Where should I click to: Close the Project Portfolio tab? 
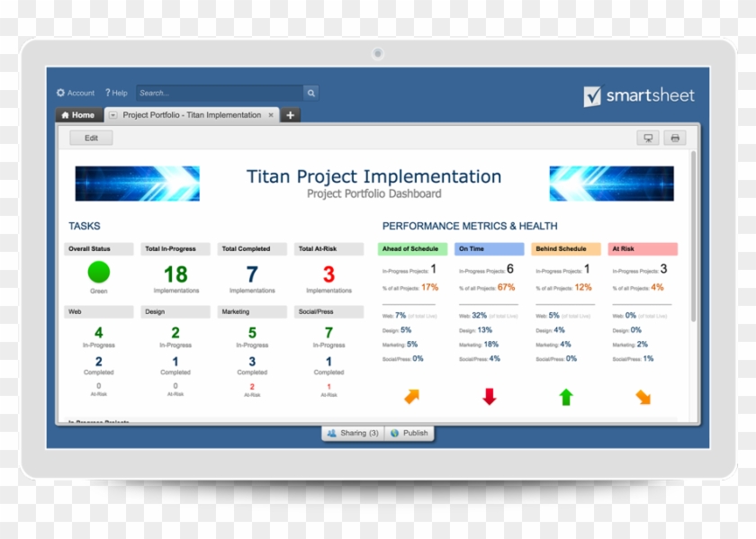click(271, 115)
